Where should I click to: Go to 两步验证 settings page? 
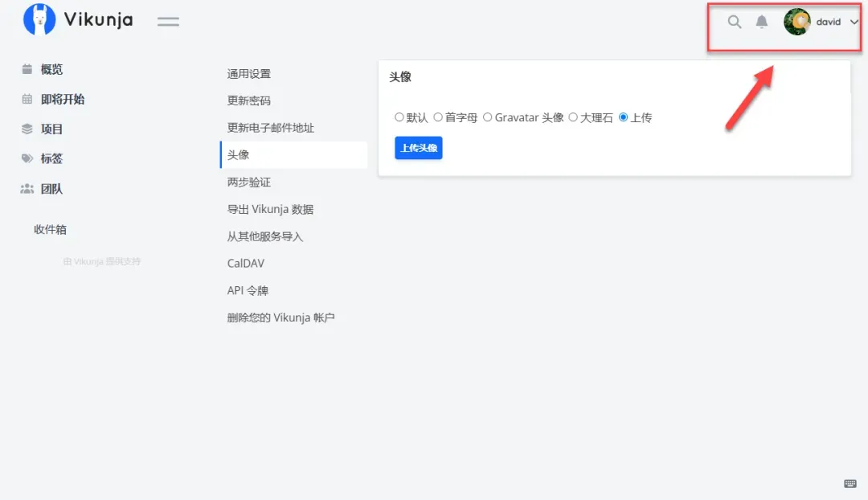pyautogui.click(x=249, y=182)
